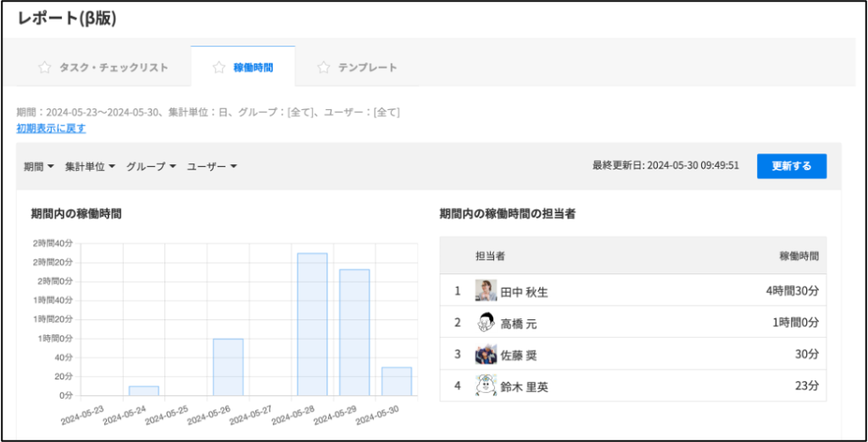Click the 2024-05-26 bar in chart
The image size is (868, 442).
point(228,367)
